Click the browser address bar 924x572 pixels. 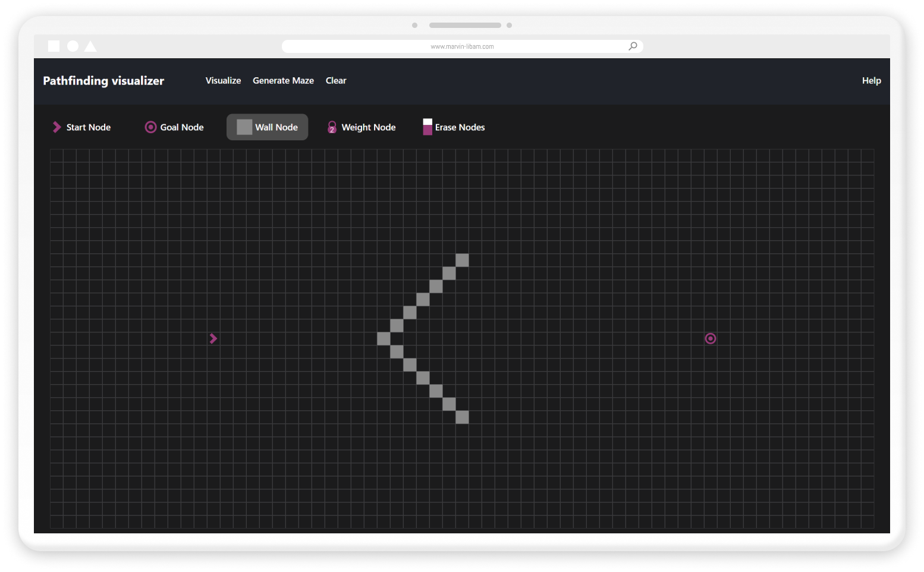click(462, 46)
